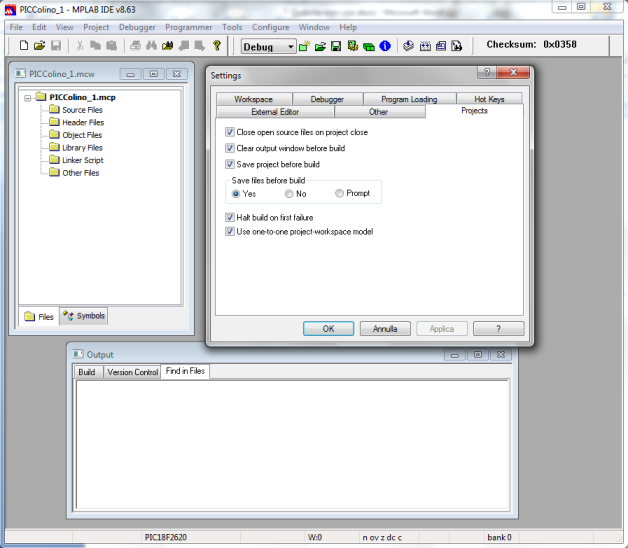
Task: Click the Build All icon
Action: coord(425,46)
